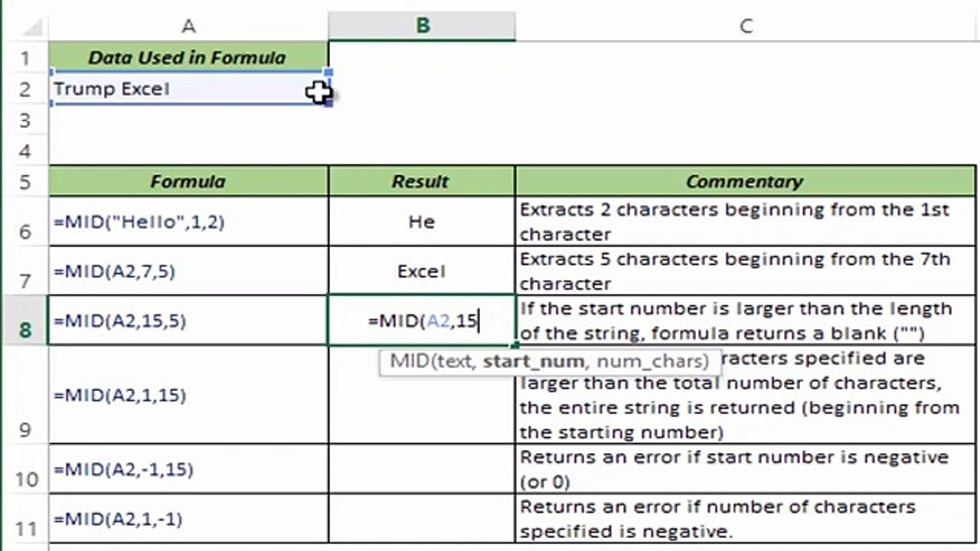Screen dimensions: 980x551
Task: Click formula cell =MID("Hello",1,2)
Action: pos(189,222)
